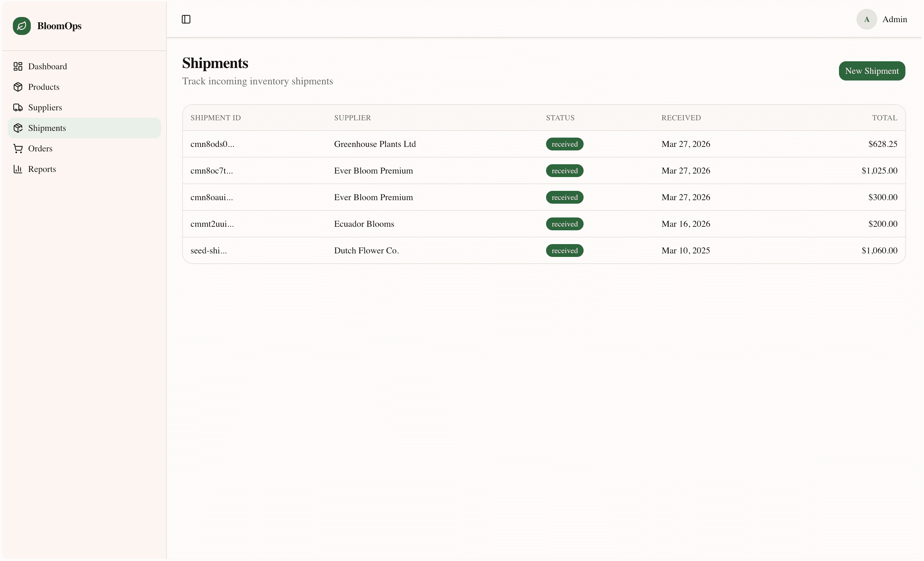Click the Orders shopping cart icon
This screenshot has height=561, width=924.
(18, 149)
